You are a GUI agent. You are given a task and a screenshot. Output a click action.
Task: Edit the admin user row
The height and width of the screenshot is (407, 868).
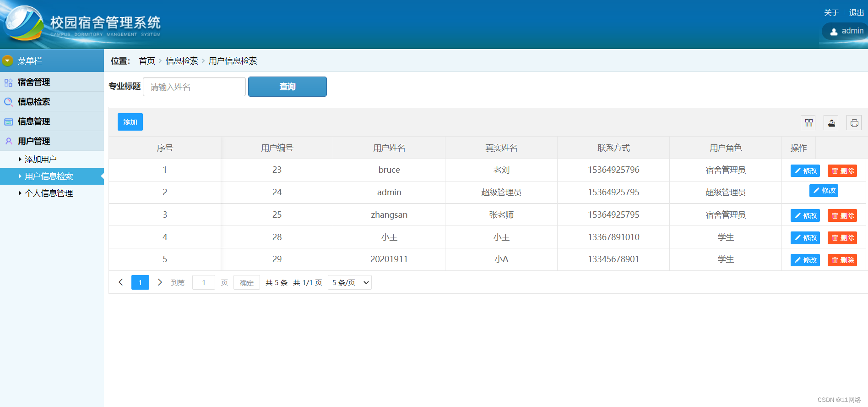(x=823, y=191)
